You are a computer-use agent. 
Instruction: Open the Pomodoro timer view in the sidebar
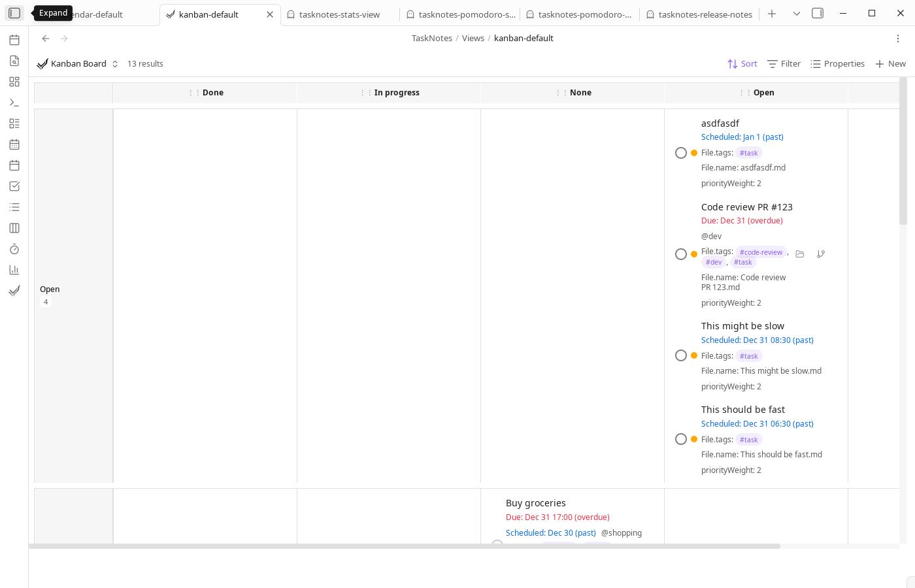[x=14, y=249]
